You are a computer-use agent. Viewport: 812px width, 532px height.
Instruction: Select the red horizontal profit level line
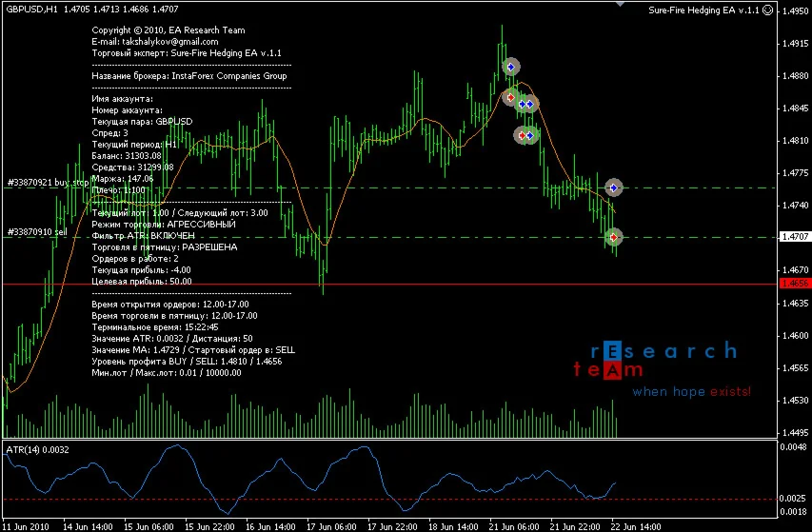389,285
